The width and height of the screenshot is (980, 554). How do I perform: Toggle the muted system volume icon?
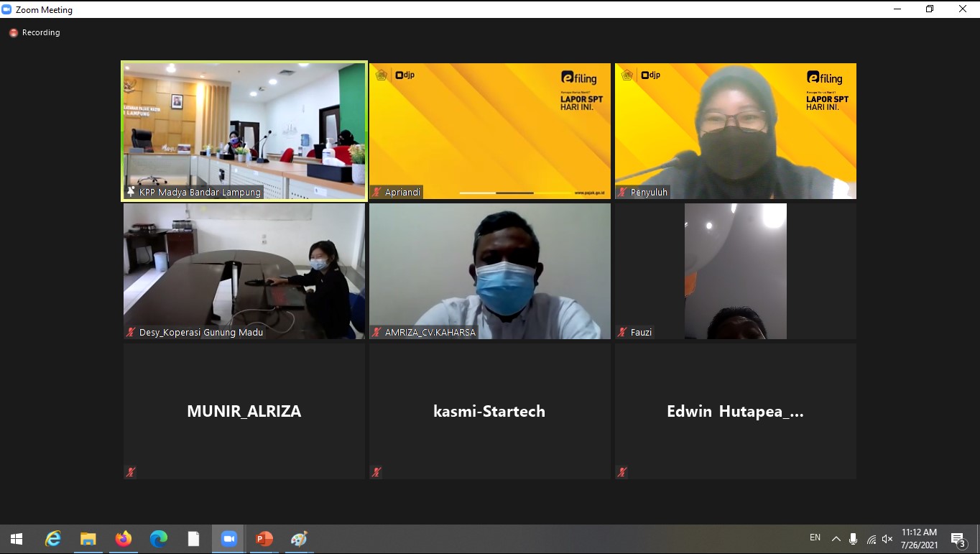[x=887, y=539]
